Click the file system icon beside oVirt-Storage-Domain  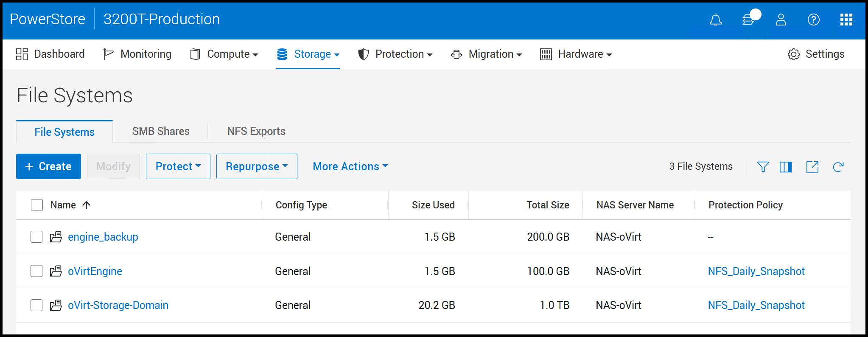tap(56, 305)
